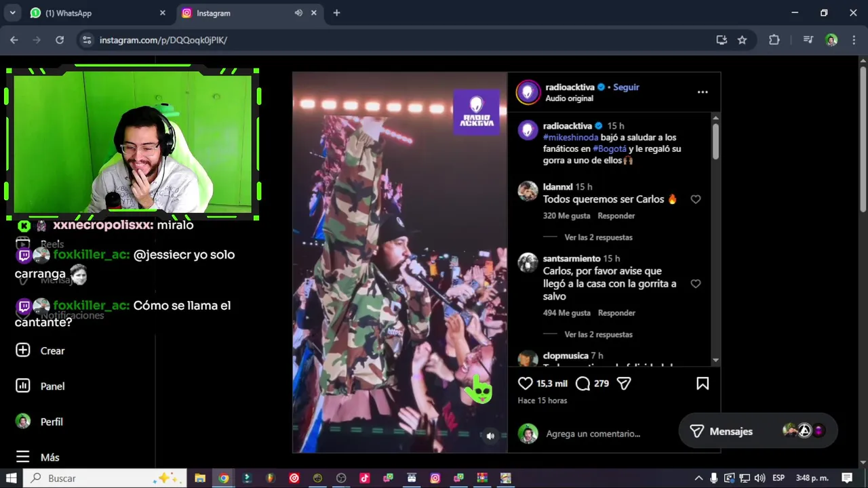This screenshot has height=488, width=868.
Task: Open the media control icon in toolbar
Action: [808, 40]
